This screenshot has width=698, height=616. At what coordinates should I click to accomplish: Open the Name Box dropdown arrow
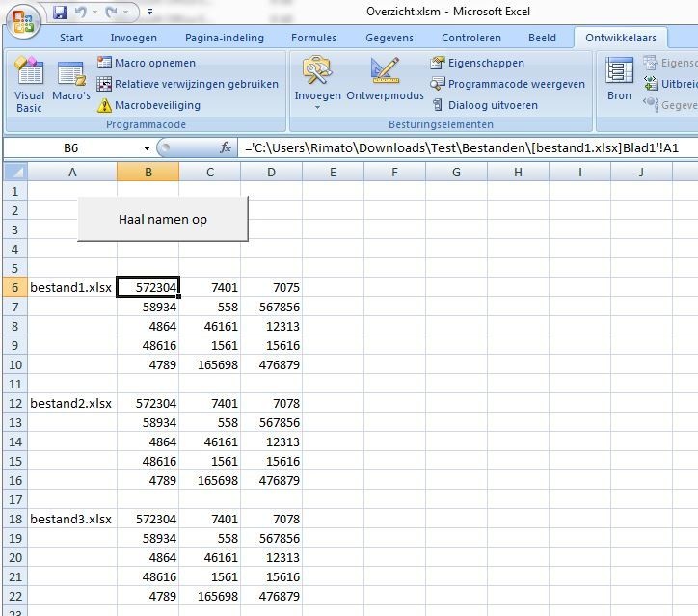[147, 148]
